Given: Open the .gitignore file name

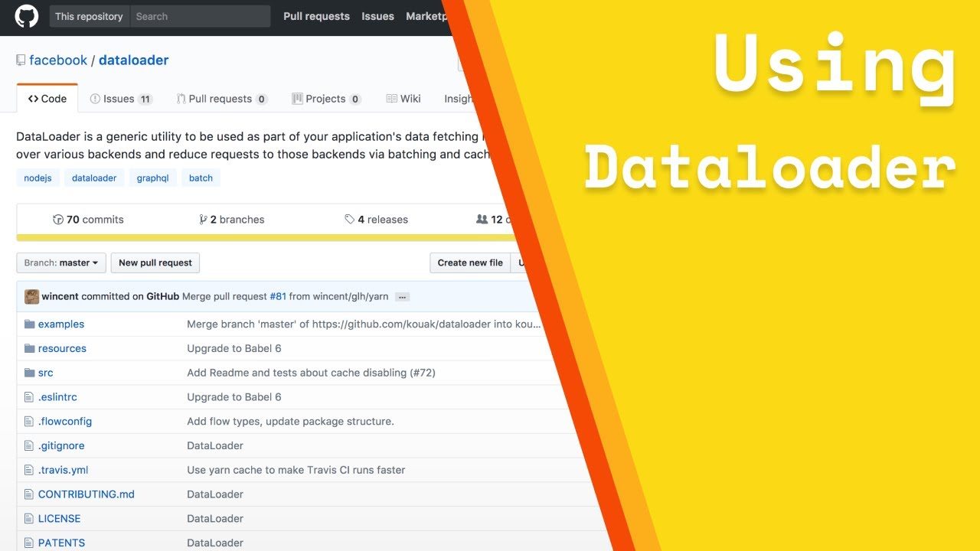Looking at the screenshot, I should pos(61,445).
